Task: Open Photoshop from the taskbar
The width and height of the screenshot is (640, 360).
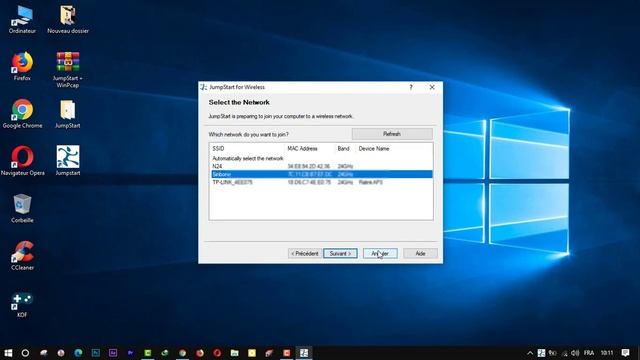Action: 96,353
